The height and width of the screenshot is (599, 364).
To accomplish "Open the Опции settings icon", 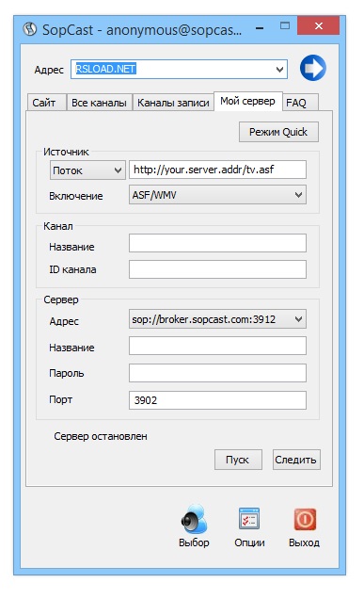I will tap(249, 518).
